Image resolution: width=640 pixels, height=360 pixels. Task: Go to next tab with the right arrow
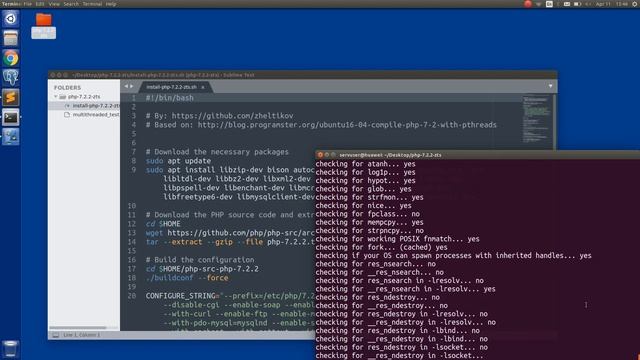131,87
